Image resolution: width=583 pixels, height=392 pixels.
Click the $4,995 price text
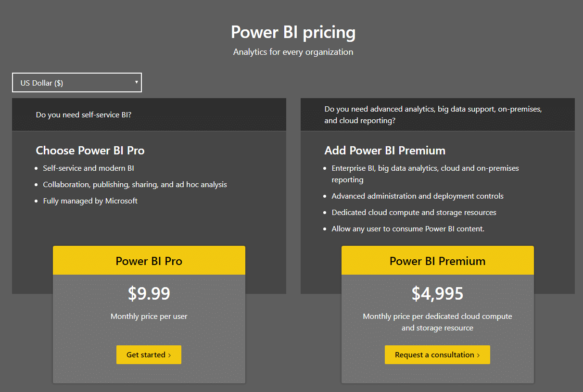437,293
